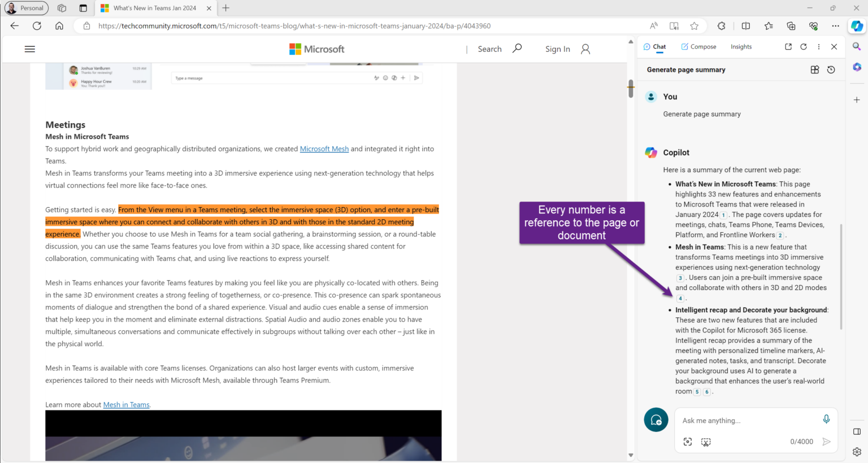Image resolution: width=868 pixels, height=463 pixels.
Task: Click the screenshot capture icon in Copilot input
Action: click(x=705, y=442)
